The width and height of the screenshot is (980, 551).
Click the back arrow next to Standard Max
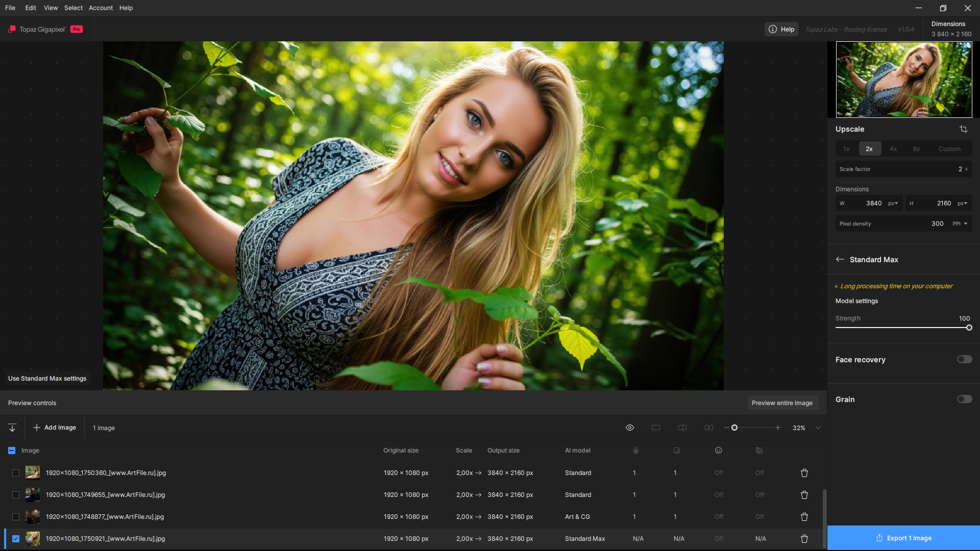pos(840,259)
